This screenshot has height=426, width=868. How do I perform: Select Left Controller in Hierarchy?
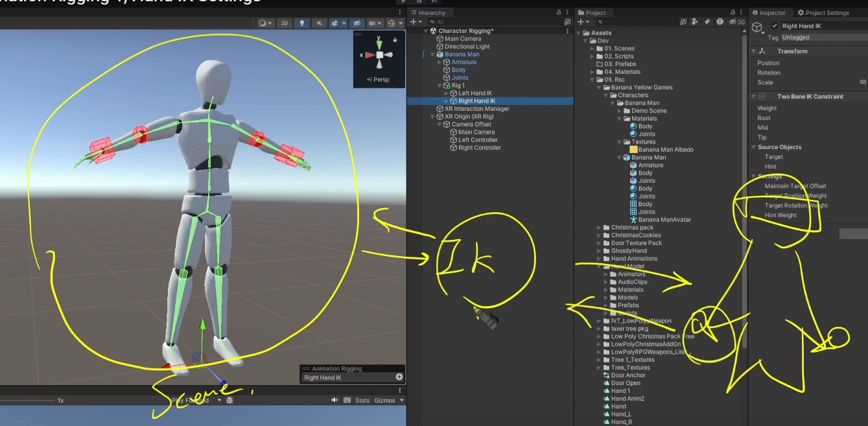pyautogui.click(x=478, y=140)
